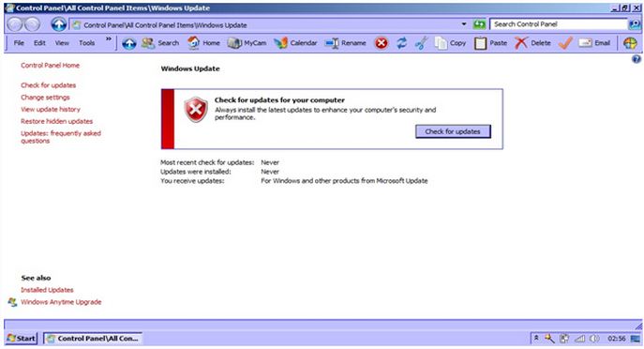Click 'Most recent check for updates:' label
Screen dimensions: 644x349
(207, 163)
